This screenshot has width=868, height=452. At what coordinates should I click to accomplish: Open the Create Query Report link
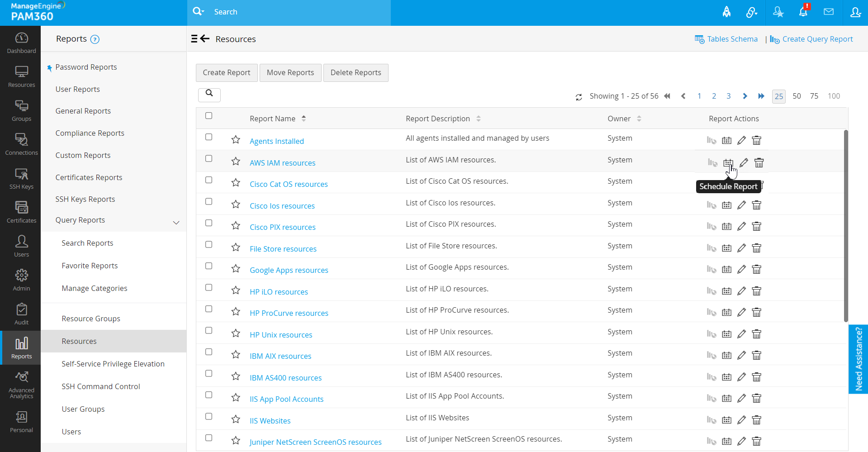817,39
